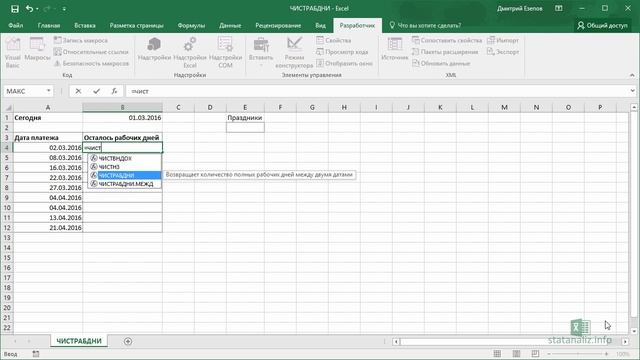
Task: Open Надстройки Excel add-ins
Action: 190,52
